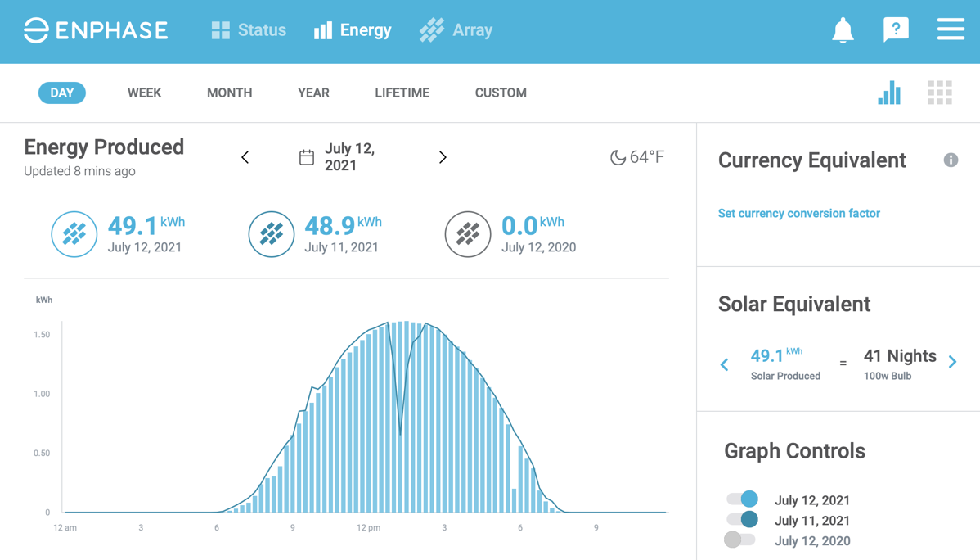Switch to bar chart view
This screenshot has width=980, height=560.
click(x=889, y=93)
